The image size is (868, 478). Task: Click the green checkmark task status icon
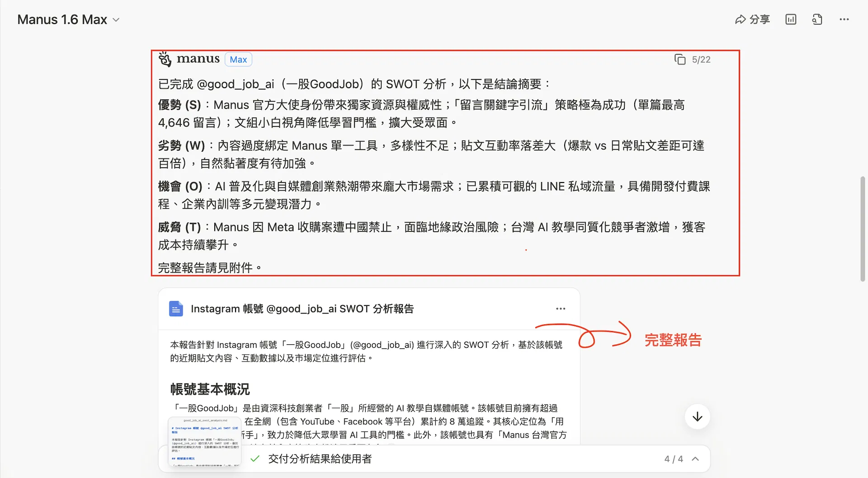(255, 459)
